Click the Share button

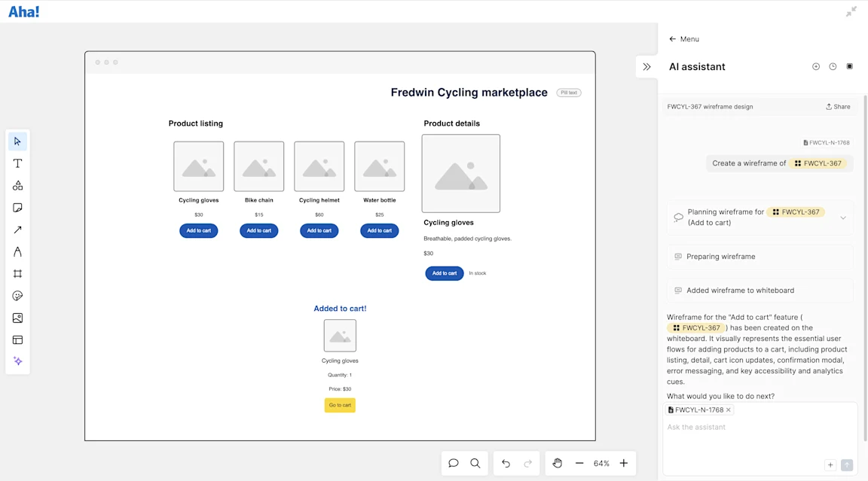click(838, 107)
